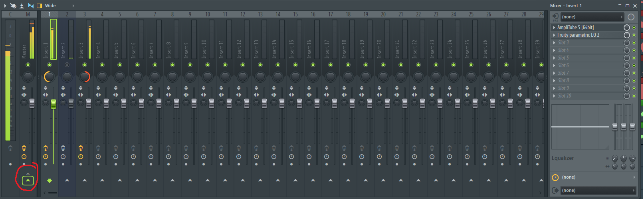Click the Insert 6 latency clock icon

[133, 157]
